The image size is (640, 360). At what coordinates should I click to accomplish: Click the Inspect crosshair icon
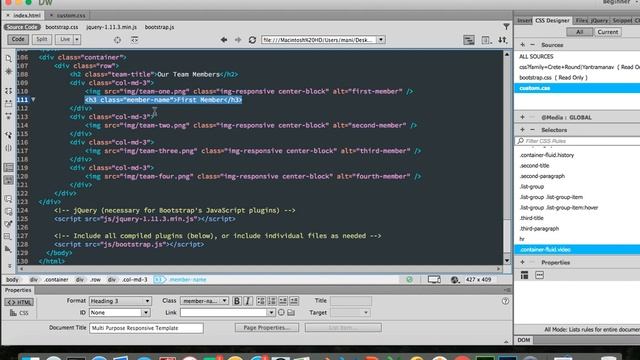pyautogui.click(x=118, y=40)
